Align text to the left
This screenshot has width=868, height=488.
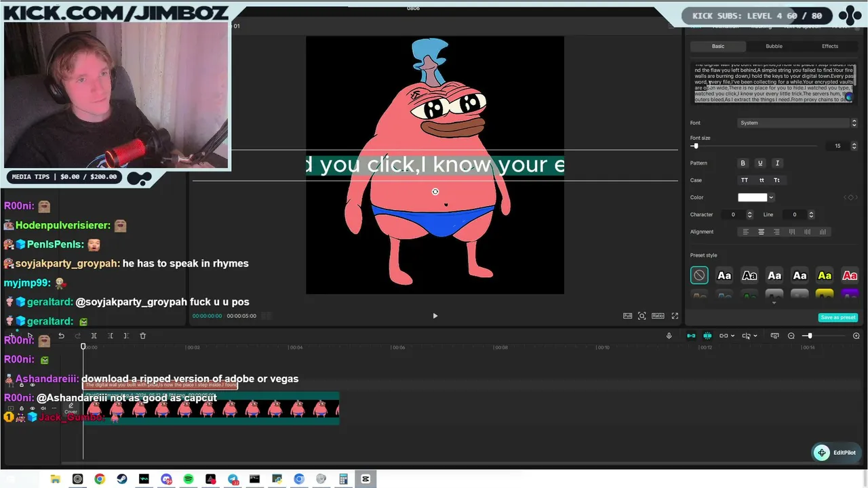tap(745, 232)
